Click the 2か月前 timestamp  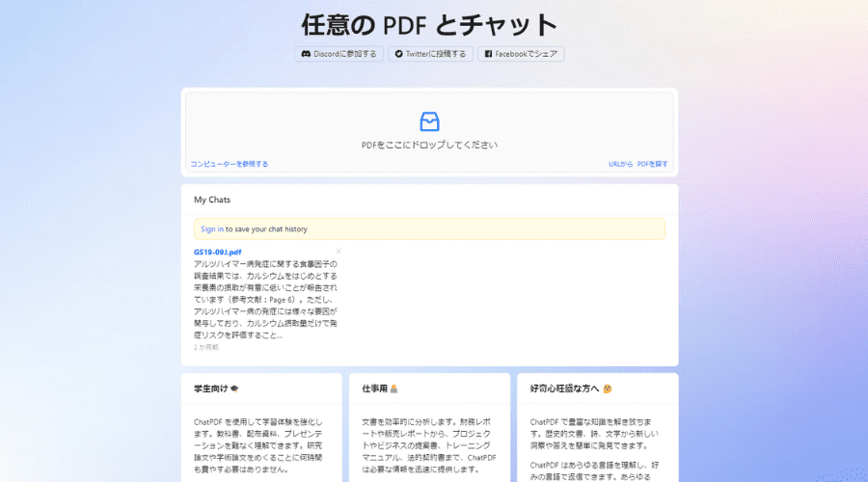pyautogui.click(x=206, y=347)
